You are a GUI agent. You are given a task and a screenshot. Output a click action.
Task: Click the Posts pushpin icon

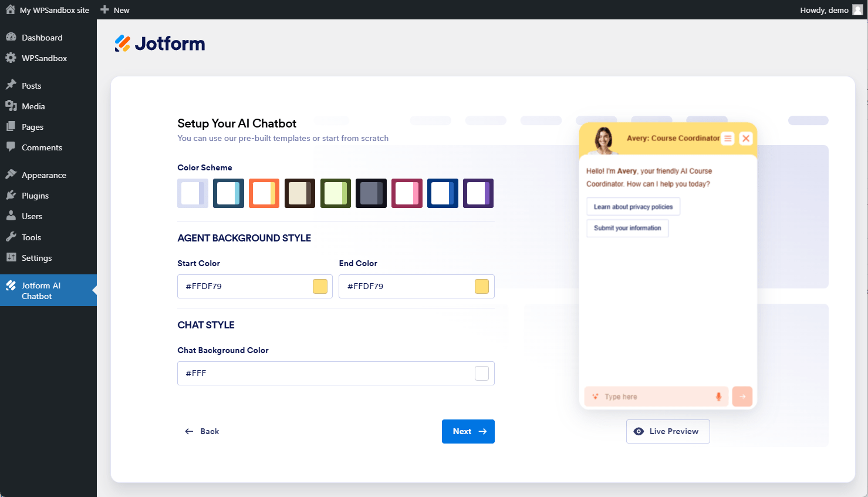pos(11,85)
